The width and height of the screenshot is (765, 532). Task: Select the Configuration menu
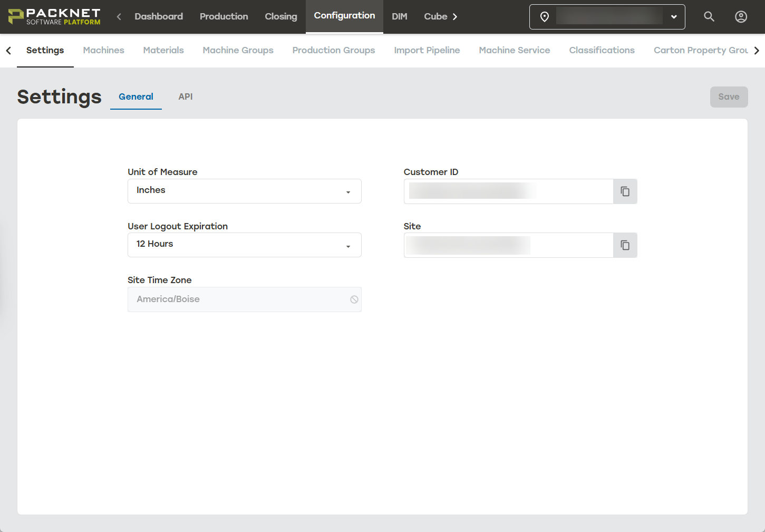pyautogui.click(x=344, y=16)
